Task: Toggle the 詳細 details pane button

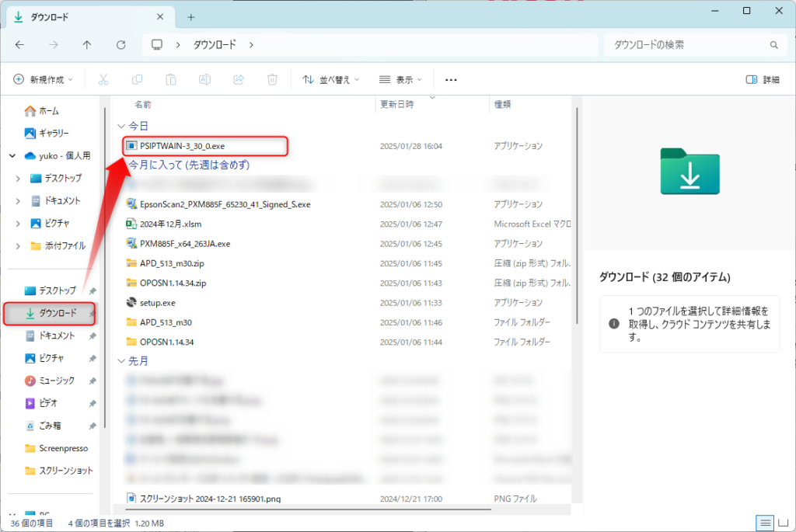Action: coord(763,80)
